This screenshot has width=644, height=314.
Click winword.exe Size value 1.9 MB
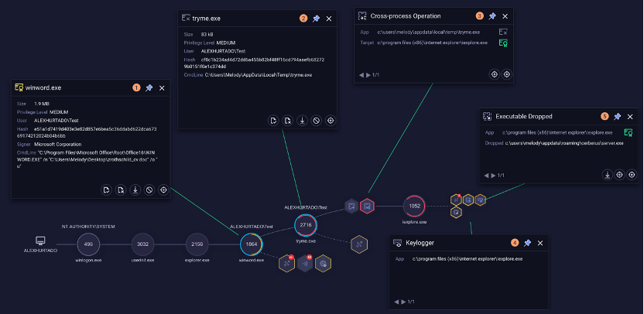click(x=42, y=104)
